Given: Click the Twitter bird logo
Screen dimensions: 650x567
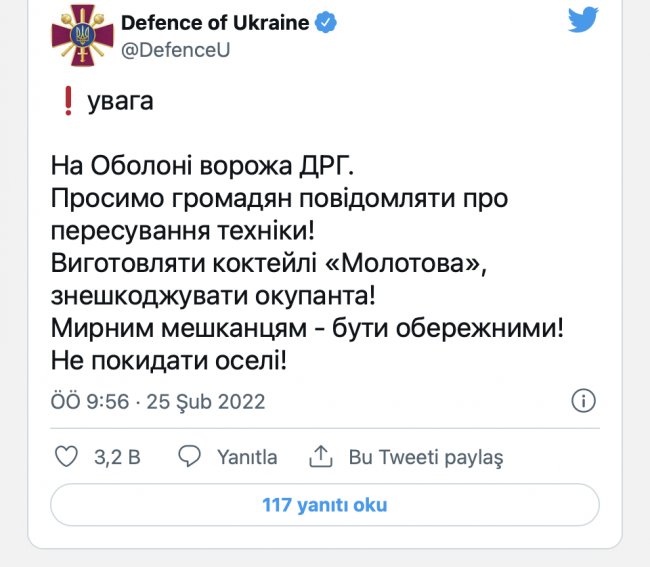Looking at the screenshot, I should [583, 19].
